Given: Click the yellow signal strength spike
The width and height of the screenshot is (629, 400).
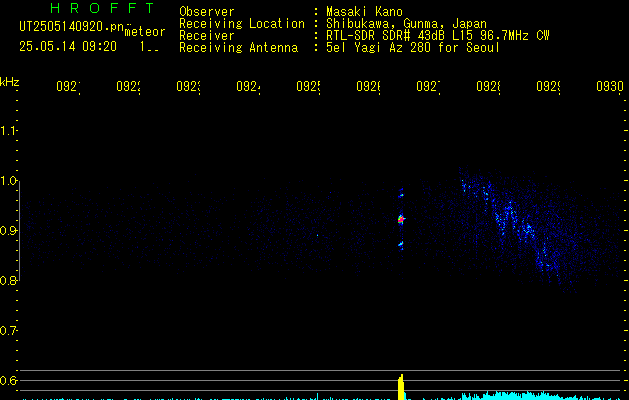Looking at the screenshot, I should pos(401,387).
